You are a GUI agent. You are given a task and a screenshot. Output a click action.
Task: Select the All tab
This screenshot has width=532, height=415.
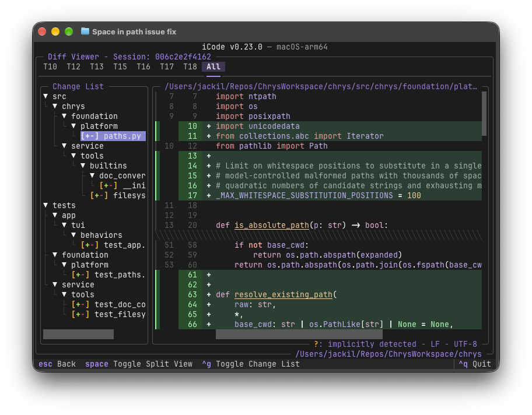(x=213, y=66)
